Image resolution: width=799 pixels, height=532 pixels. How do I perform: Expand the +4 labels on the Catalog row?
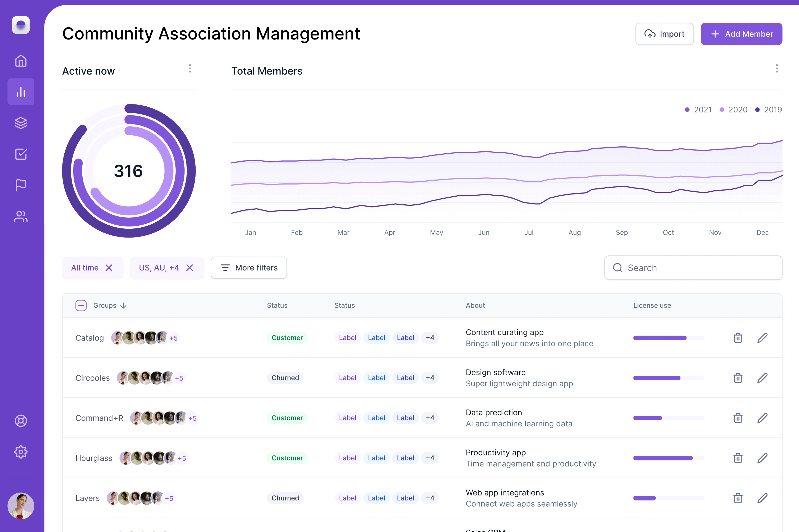(430, 338)
